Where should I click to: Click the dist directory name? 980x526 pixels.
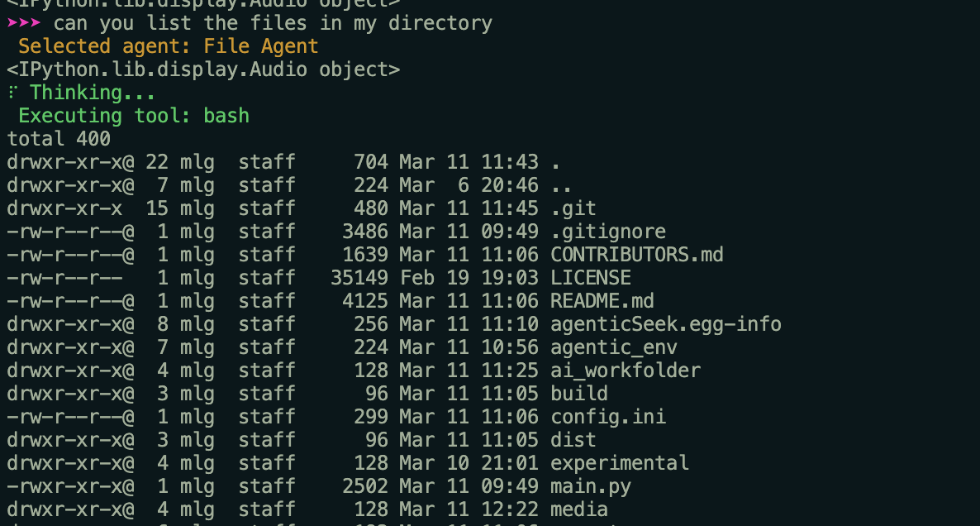(573, 440)
